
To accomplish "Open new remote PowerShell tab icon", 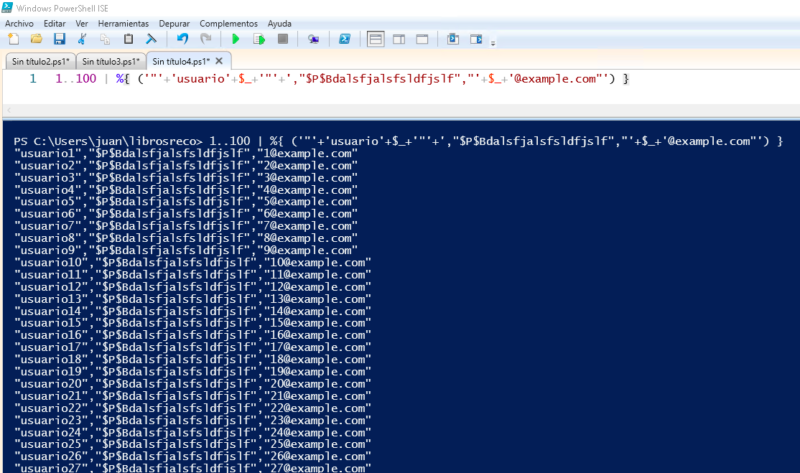I will coord(313,39).
